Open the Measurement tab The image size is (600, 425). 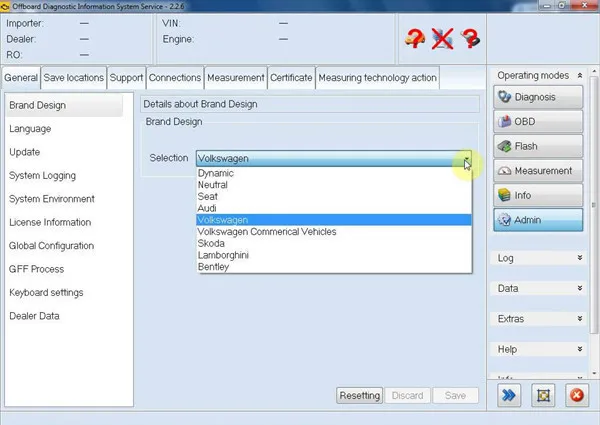(x=236, y=78)
